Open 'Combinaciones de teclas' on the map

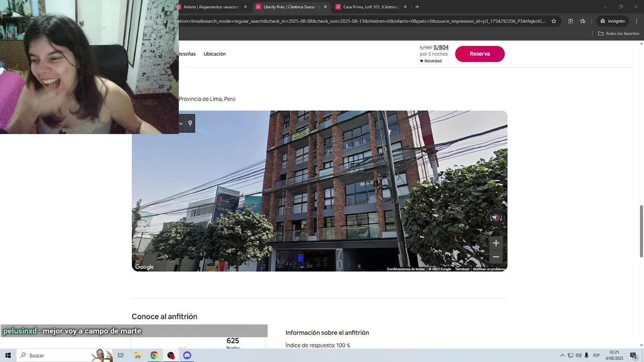(x=406, y=269)
